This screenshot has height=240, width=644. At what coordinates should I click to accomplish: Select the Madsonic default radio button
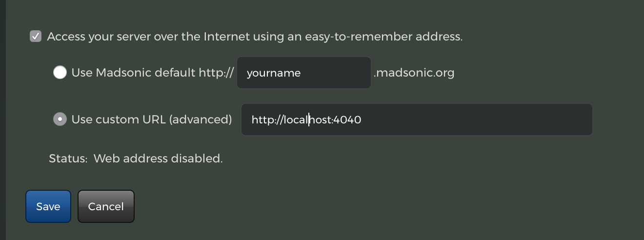(x=60, y=73)
